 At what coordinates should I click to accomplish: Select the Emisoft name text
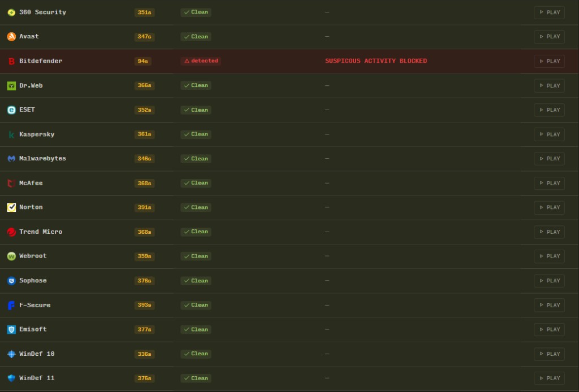coord(33,329)
